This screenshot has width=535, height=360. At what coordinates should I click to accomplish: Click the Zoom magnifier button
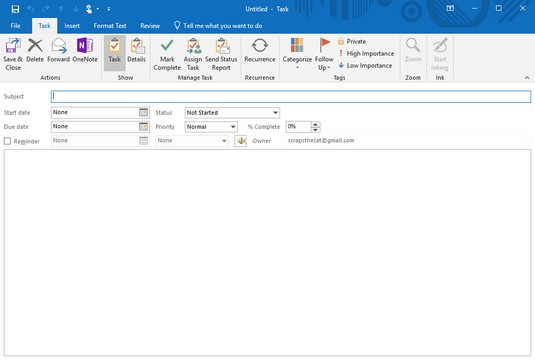413,51
